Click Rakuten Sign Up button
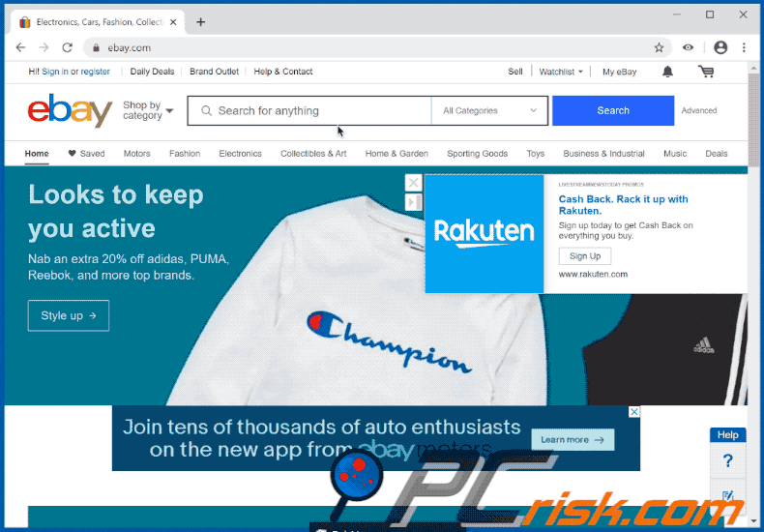 (585, 256)
